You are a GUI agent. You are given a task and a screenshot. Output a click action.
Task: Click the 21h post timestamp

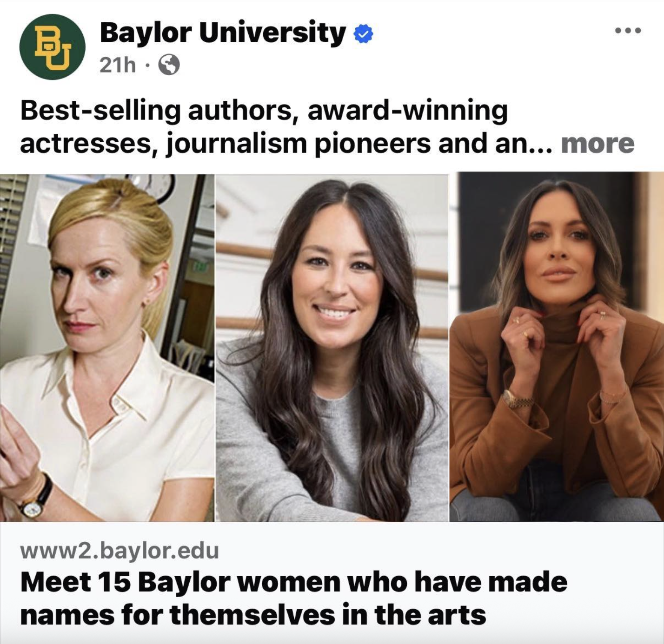(118, 66)
